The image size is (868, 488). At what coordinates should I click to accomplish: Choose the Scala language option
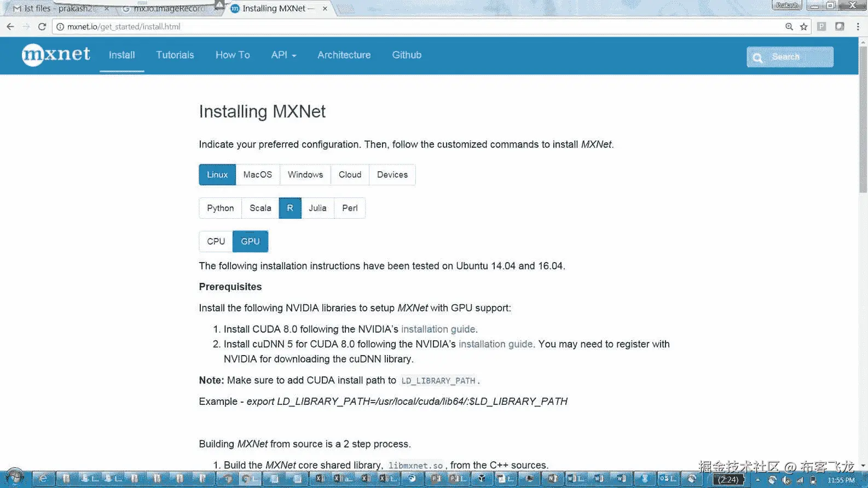[x=261, y=208]
